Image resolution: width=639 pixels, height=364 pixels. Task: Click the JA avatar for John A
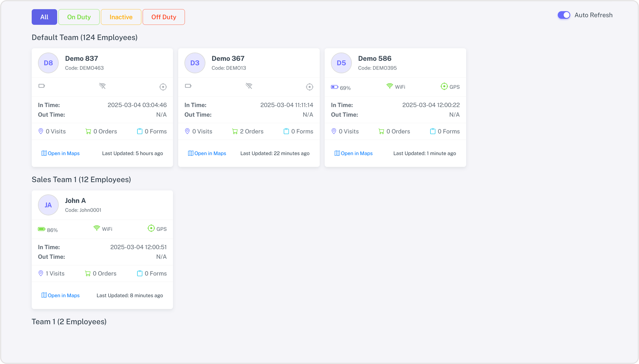[48, 205]
